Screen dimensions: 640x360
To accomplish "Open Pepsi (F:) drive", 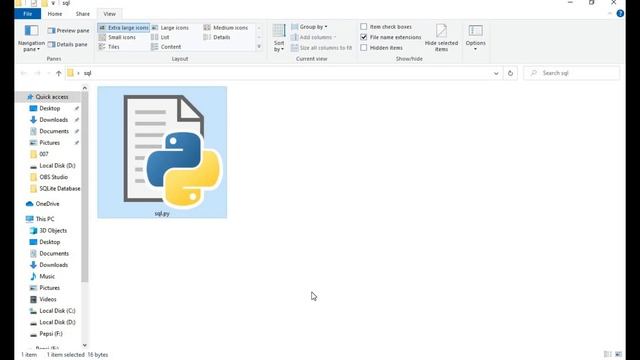I will pyautogui.click(x=51, y=333).
